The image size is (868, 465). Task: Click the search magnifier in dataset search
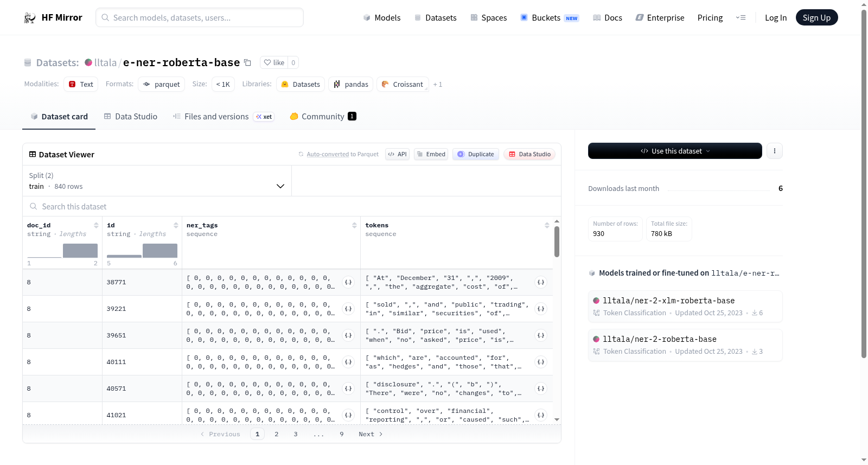[34, 206]
